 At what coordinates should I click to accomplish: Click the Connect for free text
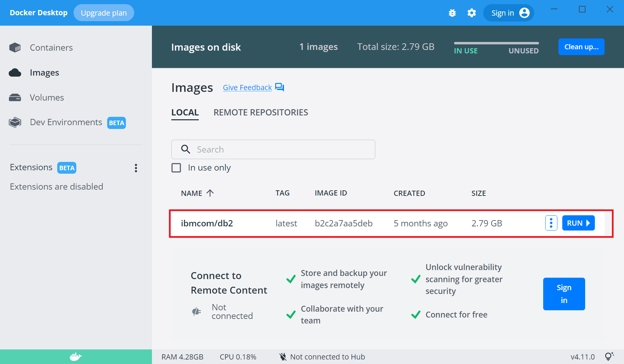456,314
